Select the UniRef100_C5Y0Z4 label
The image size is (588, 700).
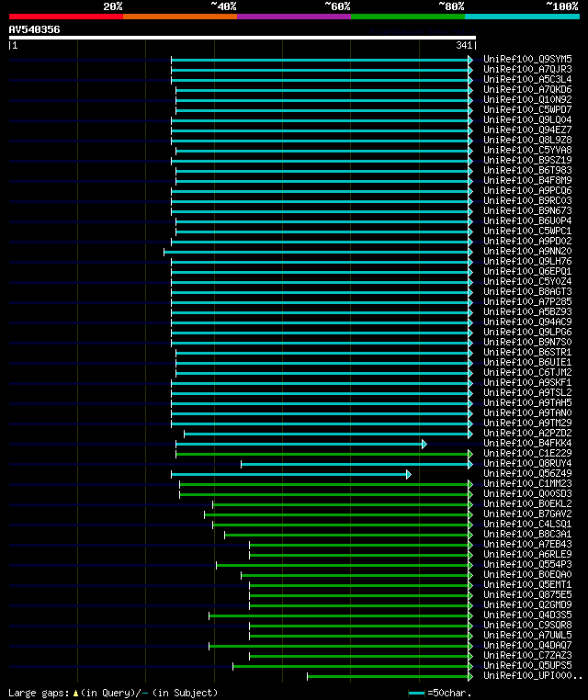527,282
